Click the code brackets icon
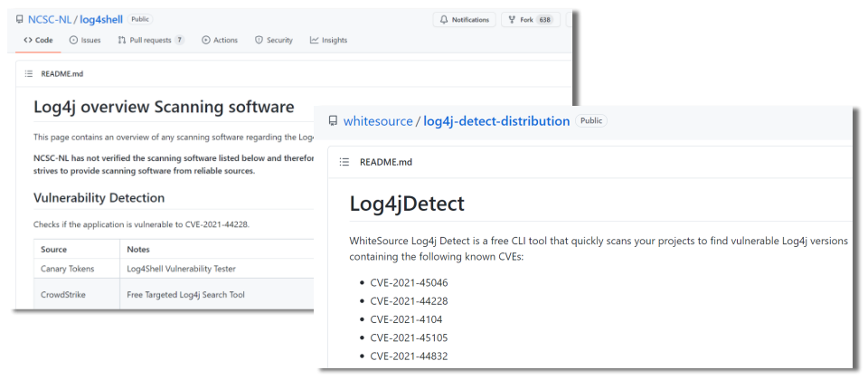Viewport: 868px width, 380px height. 28,40
